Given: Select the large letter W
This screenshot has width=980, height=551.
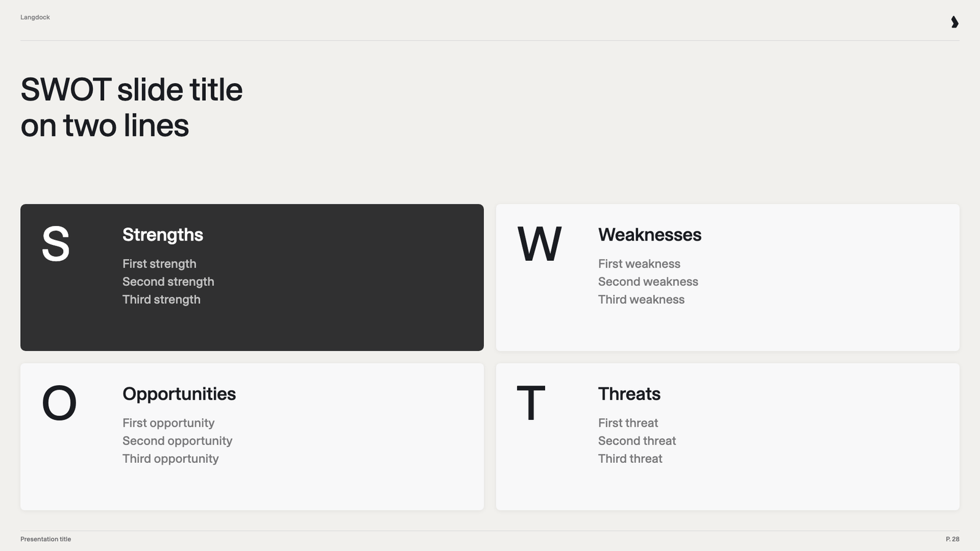Looking at the screenshot, I should [x=539, y=244].
